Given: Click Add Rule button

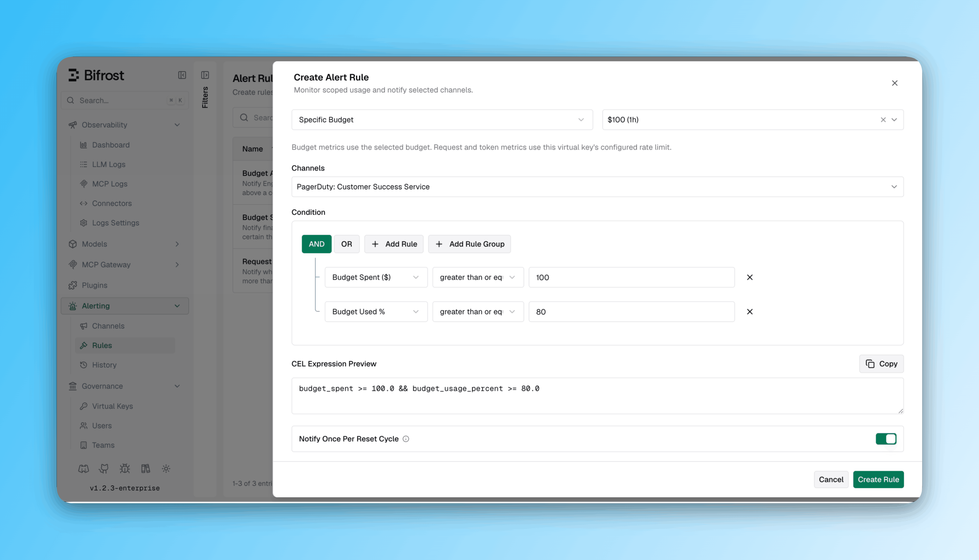Looking at the screenshot, I should (393, 244).
